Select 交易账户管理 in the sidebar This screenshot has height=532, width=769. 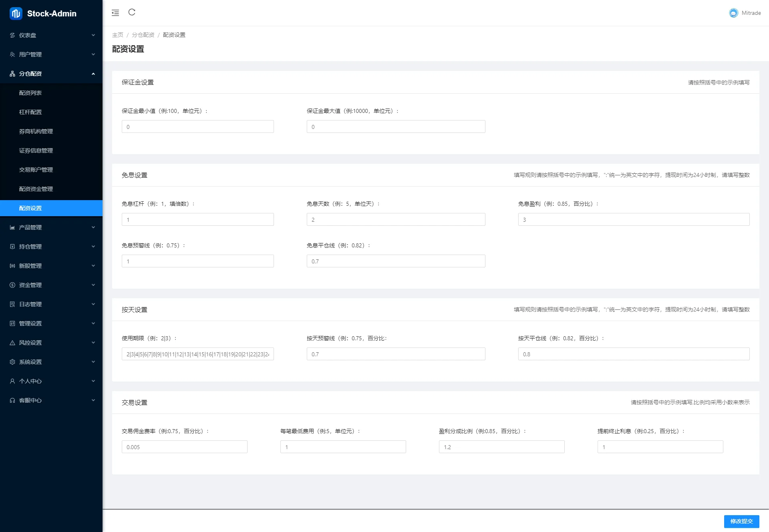coord(36,170)
